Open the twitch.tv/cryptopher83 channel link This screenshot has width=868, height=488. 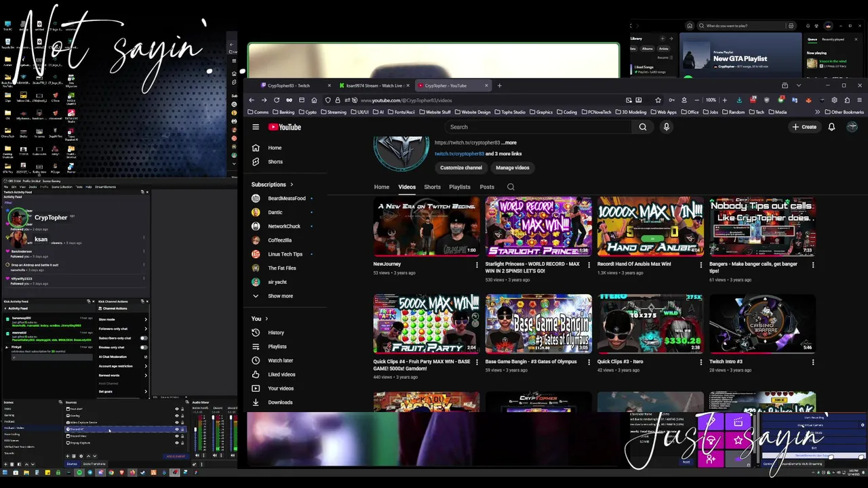(460, 154)
